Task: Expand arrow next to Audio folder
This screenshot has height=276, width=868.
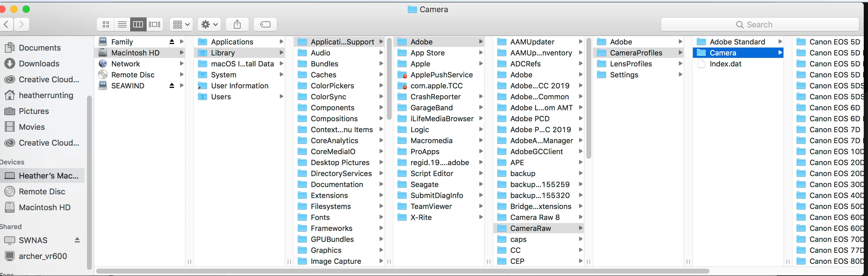Action: [x=381, y=53]
